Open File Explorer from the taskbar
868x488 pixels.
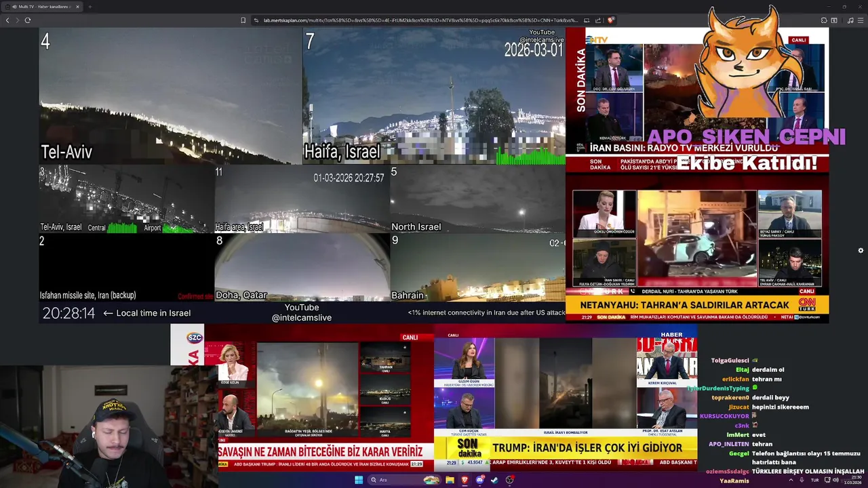coord(450,480)
